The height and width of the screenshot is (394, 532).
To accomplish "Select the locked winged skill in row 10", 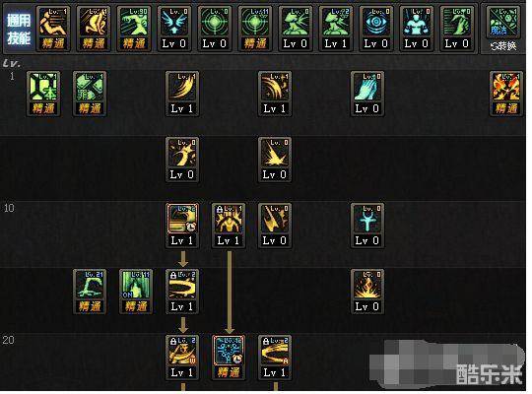I will [229, 226].
